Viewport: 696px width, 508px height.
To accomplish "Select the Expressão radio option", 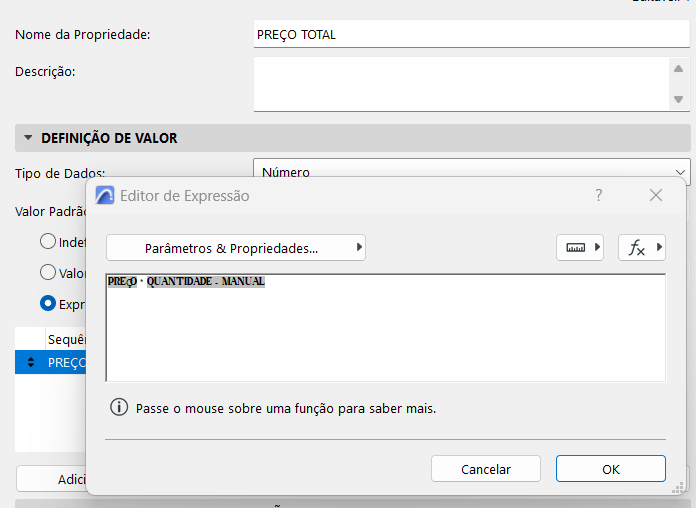I will point(48,304).
